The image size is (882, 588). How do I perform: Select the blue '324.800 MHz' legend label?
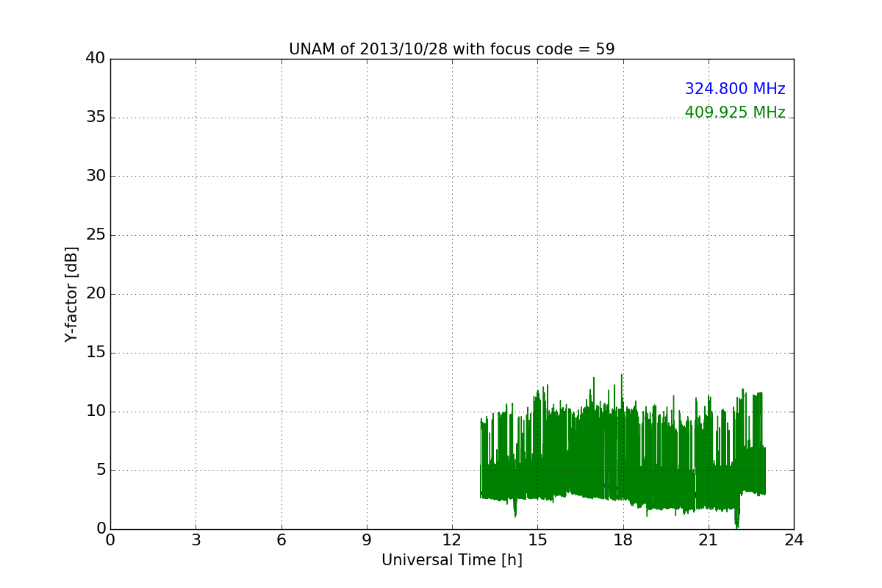pos(735,89)
